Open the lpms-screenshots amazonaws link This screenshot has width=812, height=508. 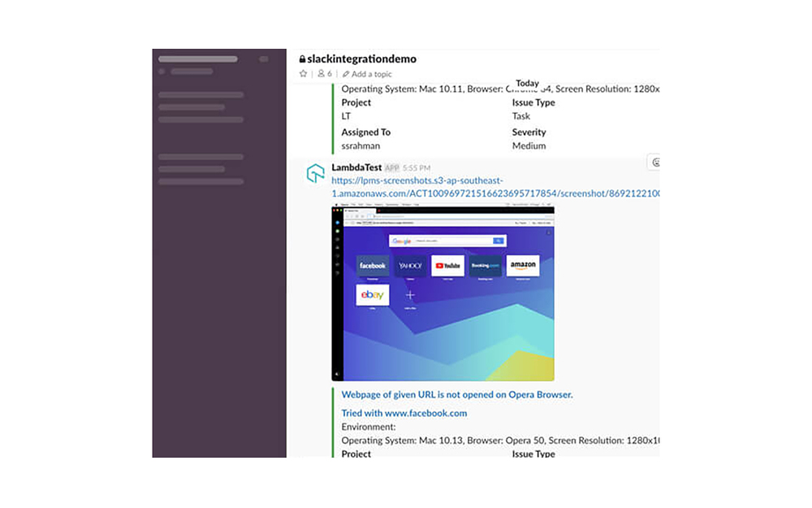495,187
